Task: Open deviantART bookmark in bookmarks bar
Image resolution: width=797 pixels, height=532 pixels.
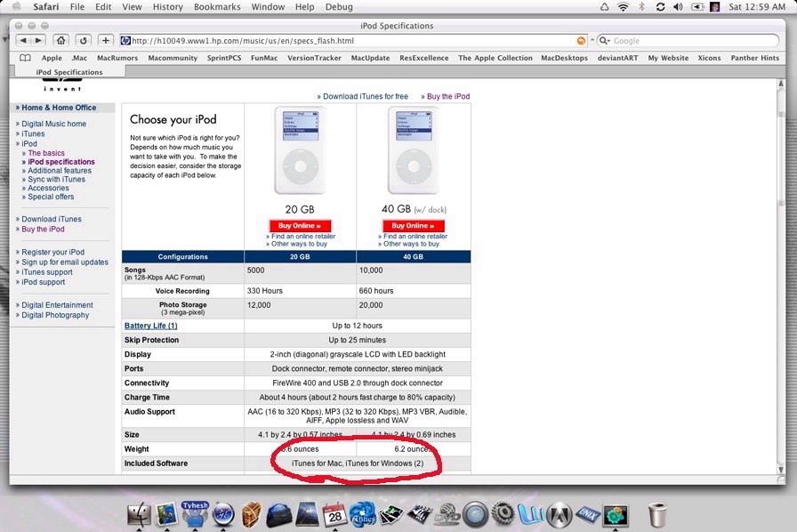Action: (x=617, y=58)
